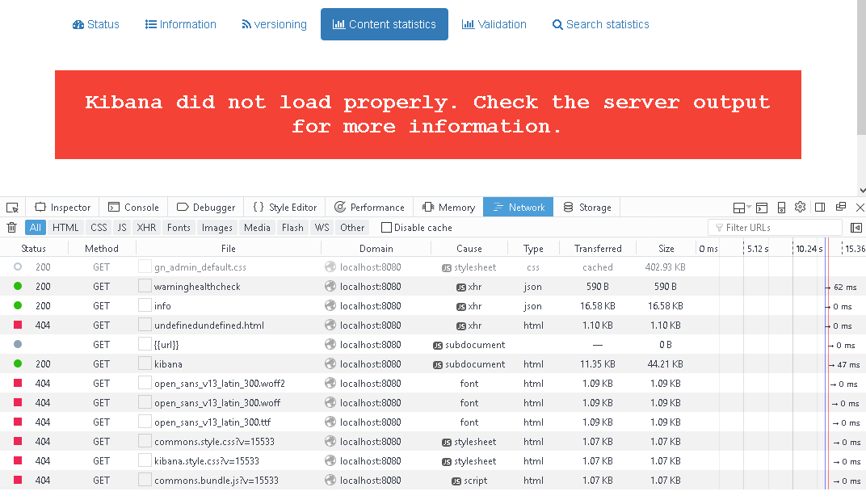This screenshot has width=866, height=504.
Task: Switch to the Console panel
Action: point(134,207)
